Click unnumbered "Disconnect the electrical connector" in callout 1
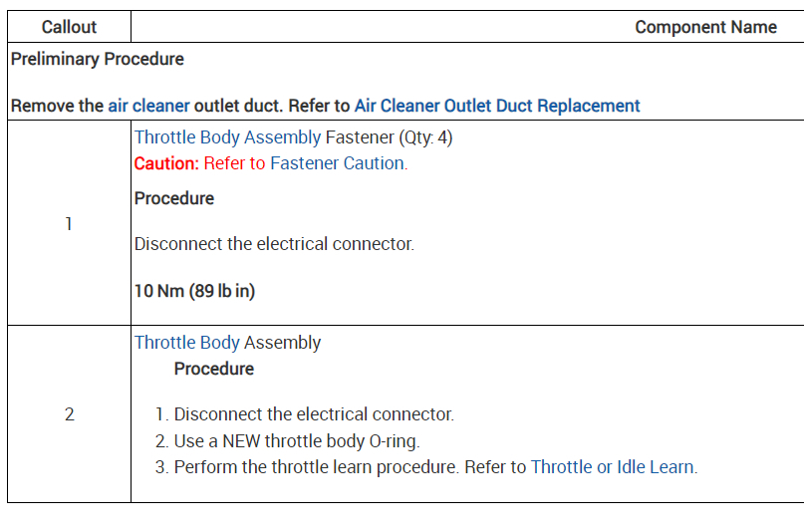 (x=274, y=244)
